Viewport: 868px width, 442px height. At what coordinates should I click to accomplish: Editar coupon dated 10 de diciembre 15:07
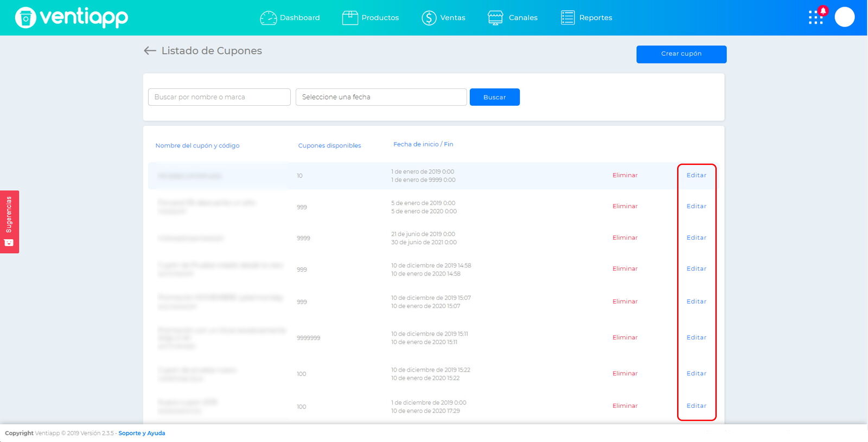click(697, 302)
